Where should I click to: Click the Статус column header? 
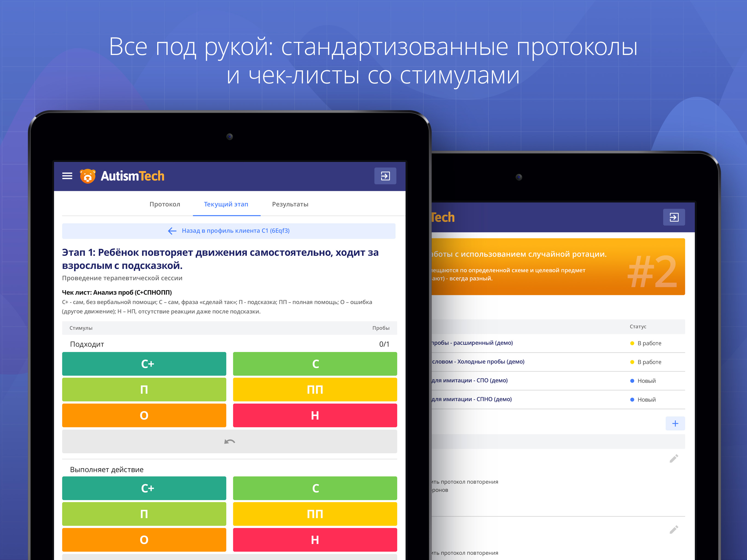tap(638, 326)
